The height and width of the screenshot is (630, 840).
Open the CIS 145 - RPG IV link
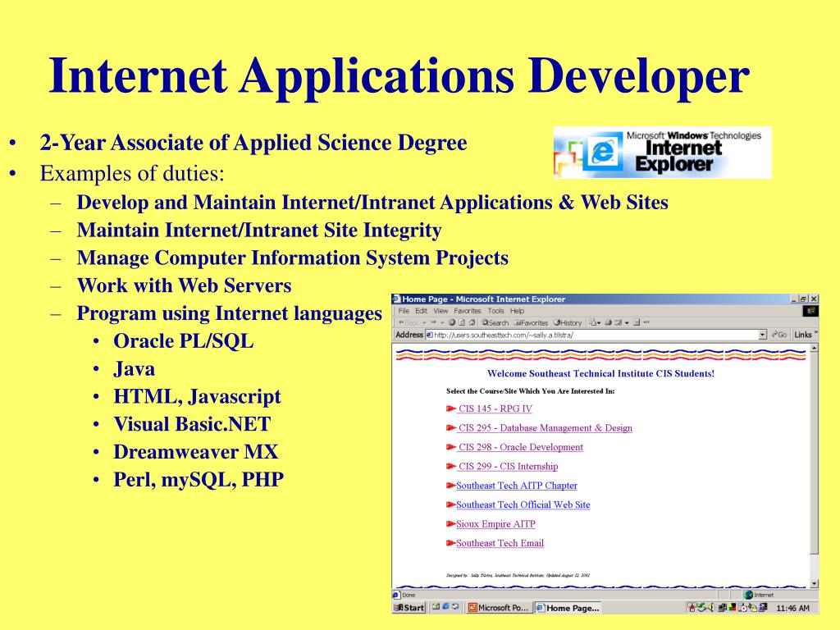coord(495,409)
